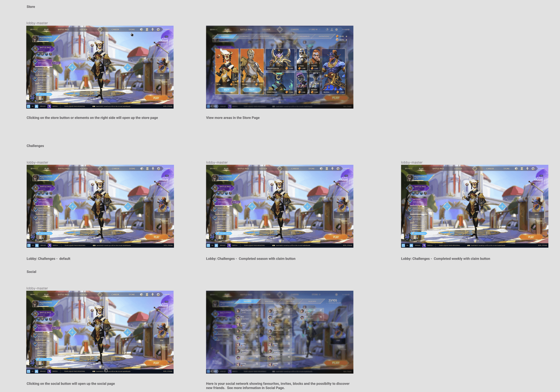Click BUY under Niya skin
This screenshot has width=560, height=392.
[227, 90]
